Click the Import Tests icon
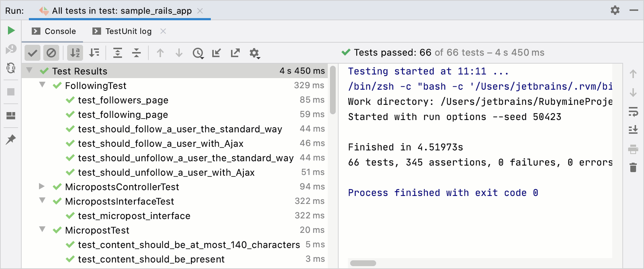This screenshot has width=644, height=269. 217,53
